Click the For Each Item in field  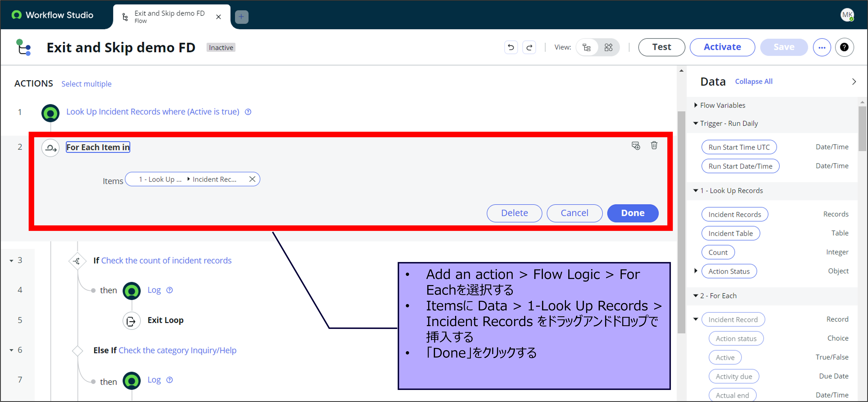[98, 147]
